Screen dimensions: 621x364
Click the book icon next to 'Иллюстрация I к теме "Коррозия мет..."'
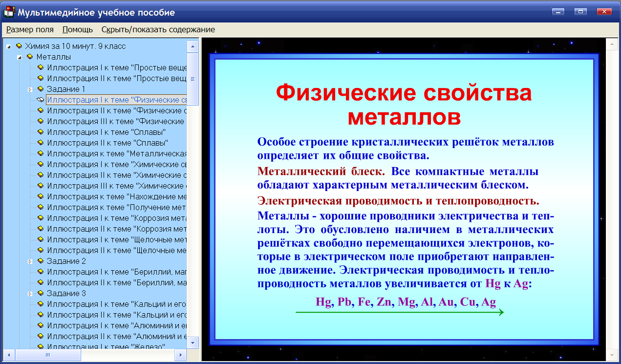pyautogui.click(x=40, y=218)
